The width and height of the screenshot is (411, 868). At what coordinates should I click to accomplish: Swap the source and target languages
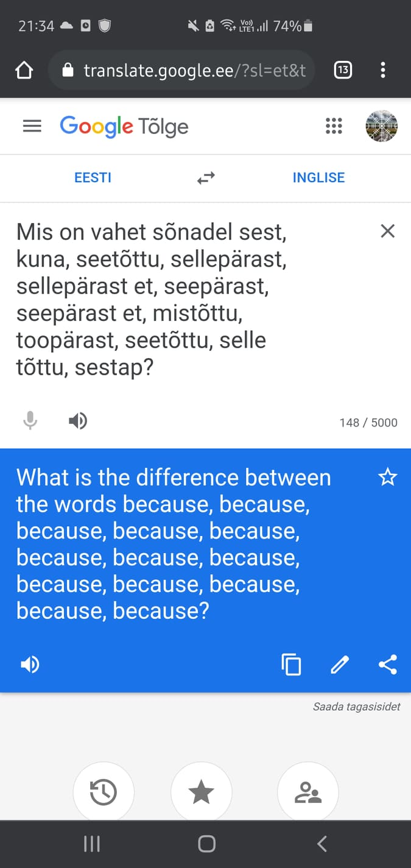(206, 178)
